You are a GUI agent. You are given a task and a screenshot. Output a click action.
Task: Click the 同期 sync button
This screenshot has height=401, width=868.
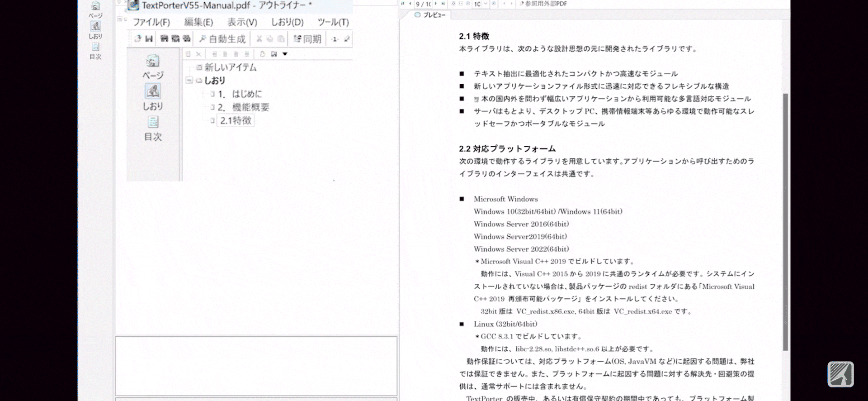(x=307, y=39)
